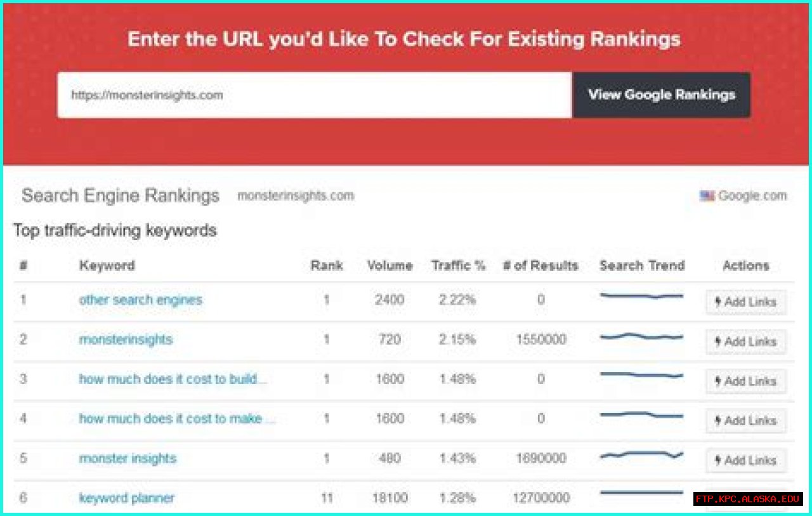
Task: Open 'how much does it cost to build' link
Action: point(173,379)
